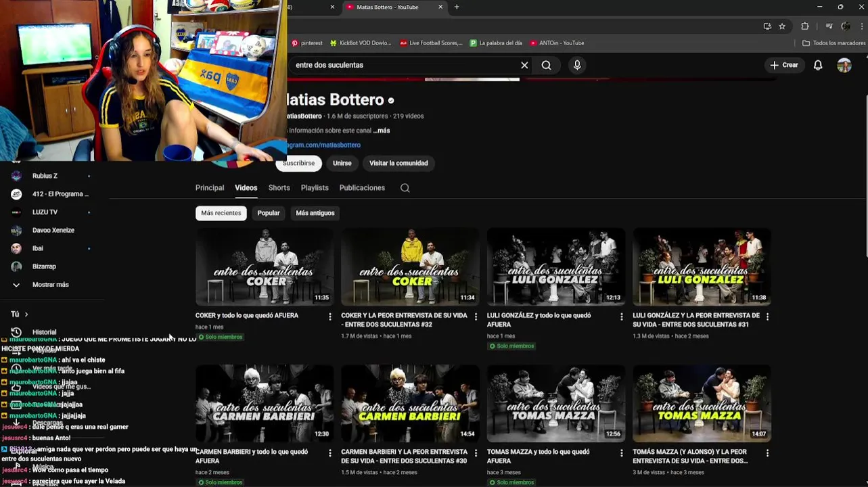Open ANTOin - YouTube bookmark
This screenshot has height=487, width=868.
(x=557, y=43)
